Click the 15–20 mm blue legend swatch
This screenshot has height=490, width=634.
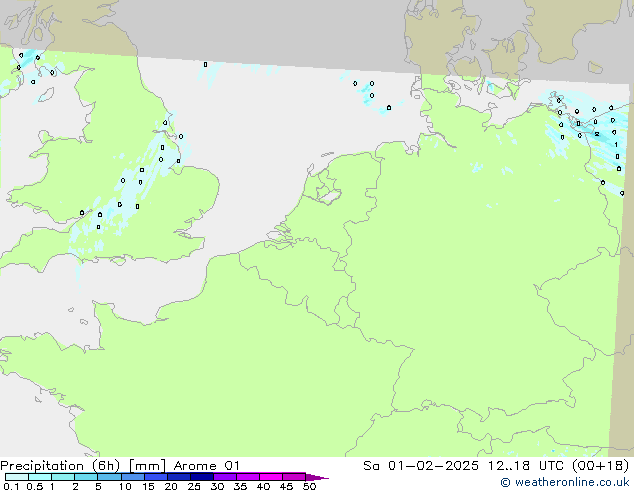[x=156, y=477]
